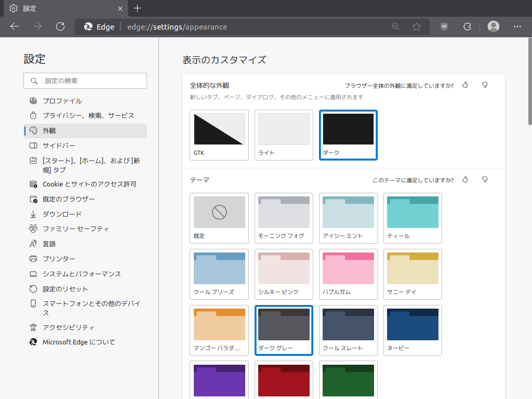Viewport: 532px width, 399px height.
Task: Add page to favorites with star icon
Action: coord(417,26)
